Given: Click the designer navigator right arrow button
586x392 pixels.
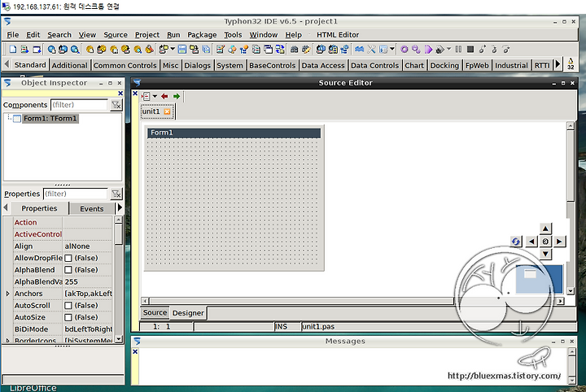Looking at the screenshot, I should [x=559, y=242].
